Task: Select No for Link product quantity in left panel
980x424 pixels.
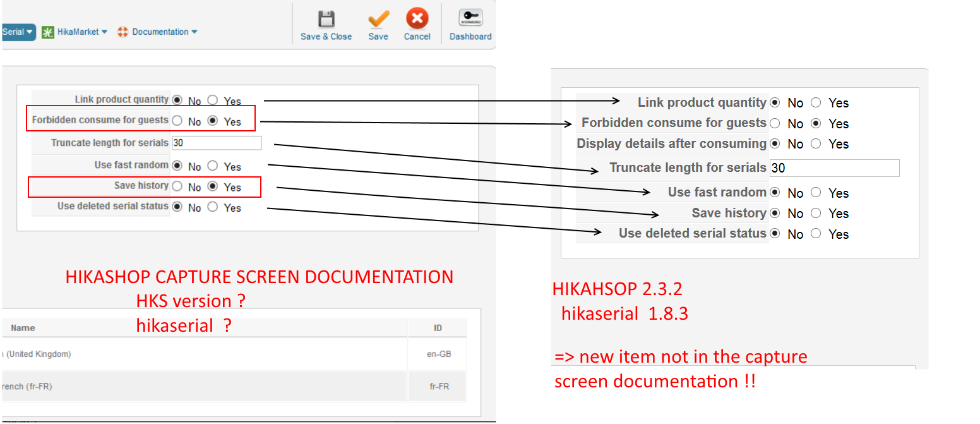Action: point(177,100)
